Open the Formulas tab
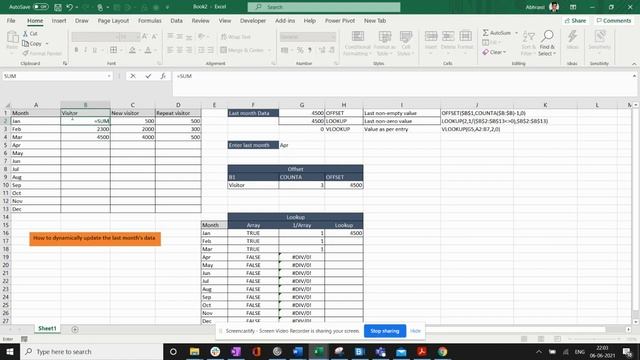The image size is (640, 360). pyautogui.click(x=149, y=20)
